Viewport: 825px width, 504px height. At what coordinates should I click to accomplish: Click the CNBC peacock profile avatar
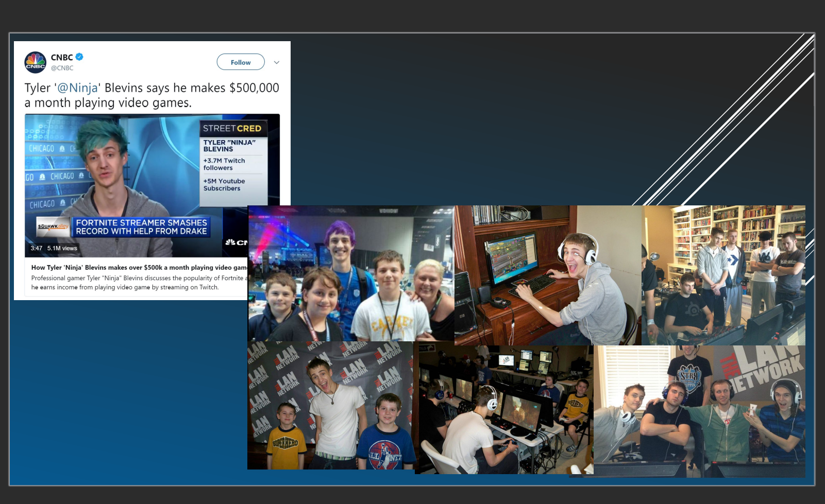[x=36, y=62]
